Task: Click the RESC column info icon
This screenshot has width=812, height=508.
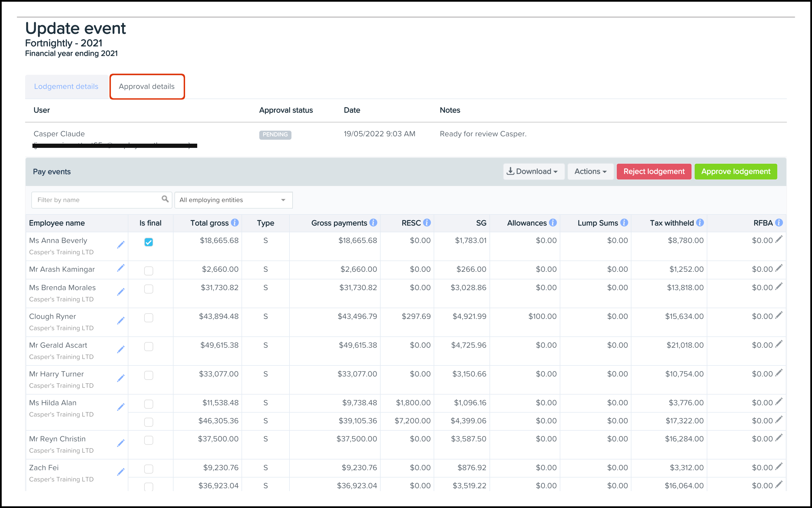Action: pyautogui.click(x=427, y=223)
